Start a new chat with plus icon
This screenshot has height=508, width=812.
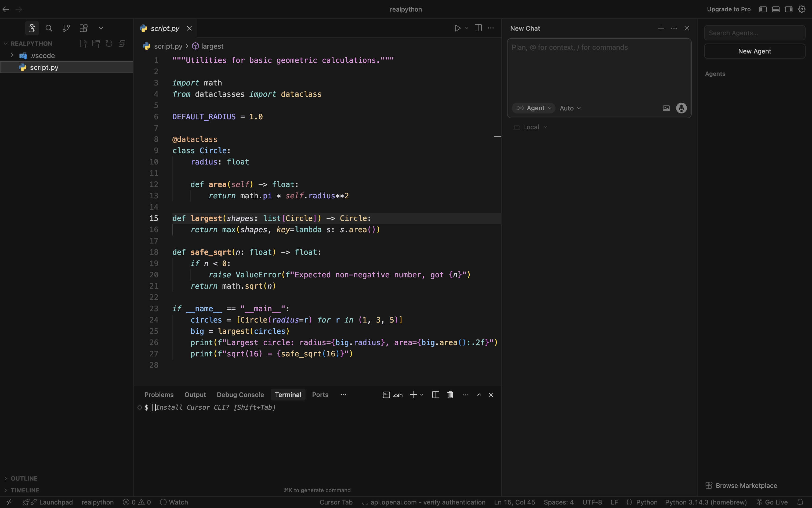click(x=661, y=28)
